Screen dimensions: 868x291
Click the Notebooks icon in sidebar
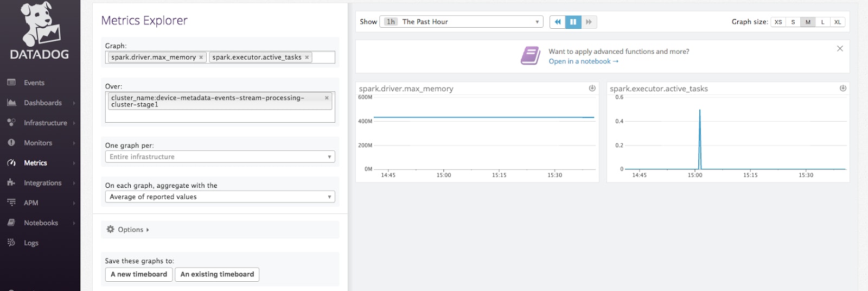(x=11, y=223)
